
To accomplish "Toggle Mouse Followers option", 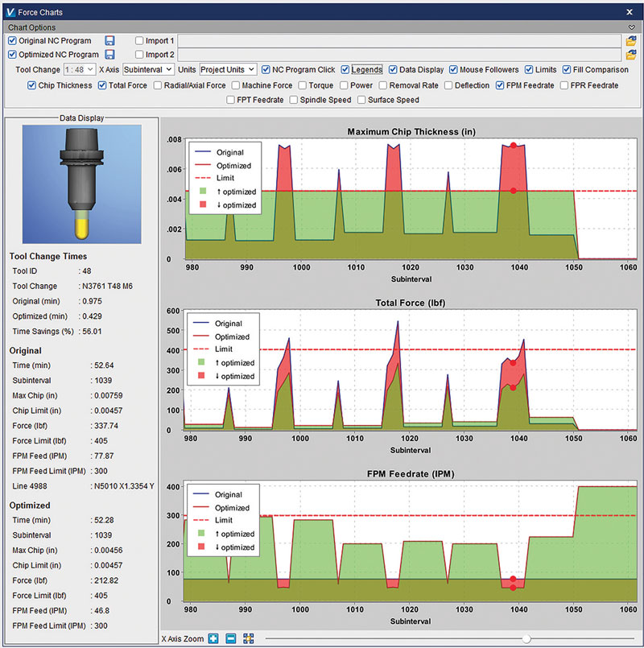I will pyautogui.click(x=453, y=69).
